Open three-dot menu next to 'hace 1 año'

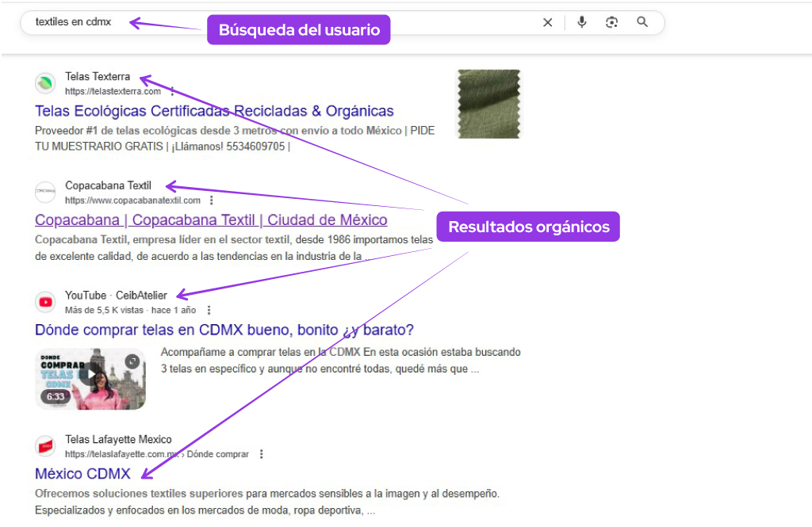209,311
